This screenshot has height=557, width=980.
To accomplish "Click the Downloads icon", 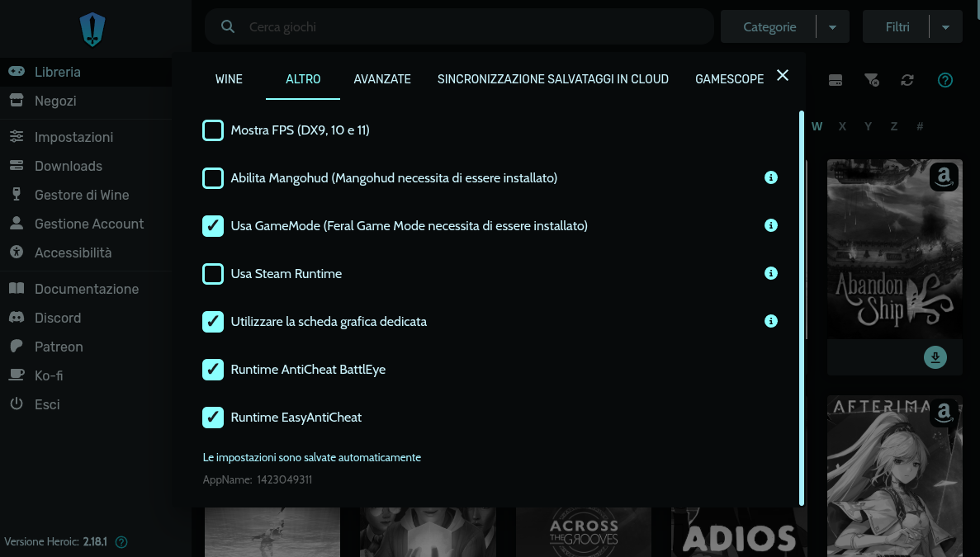I will 17,166.
